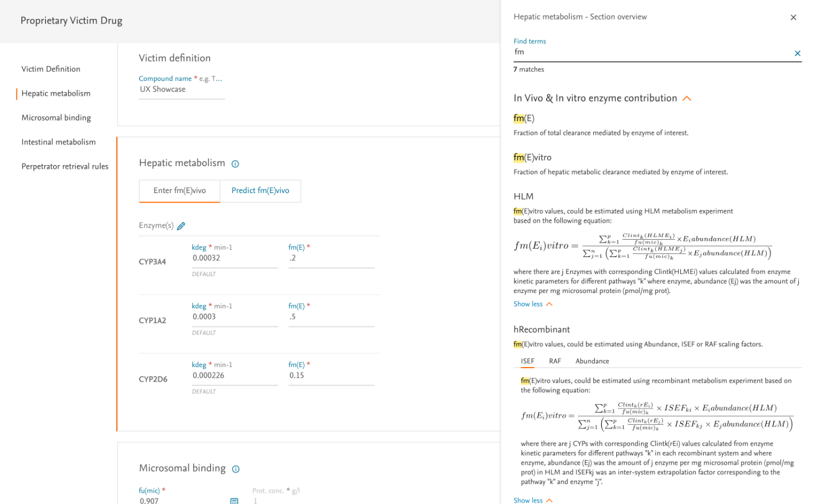The width and height of the screenshot is (814, 504).
Task: Collapse HLM section with Show less
Action: [x=533, y=304]
